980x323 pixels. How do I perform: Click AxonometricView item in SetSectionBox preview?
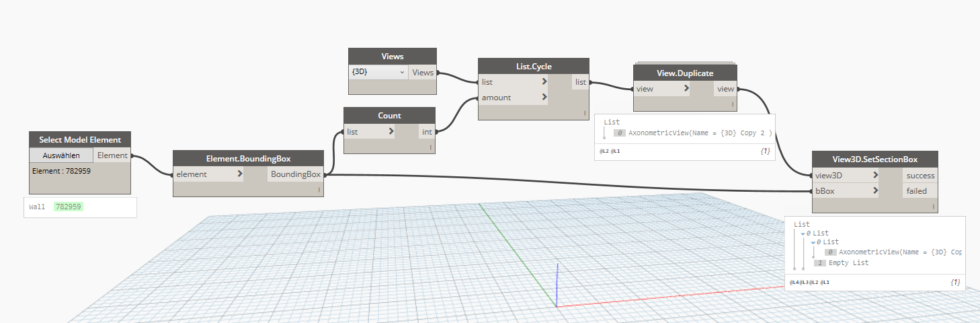[900, 252]
